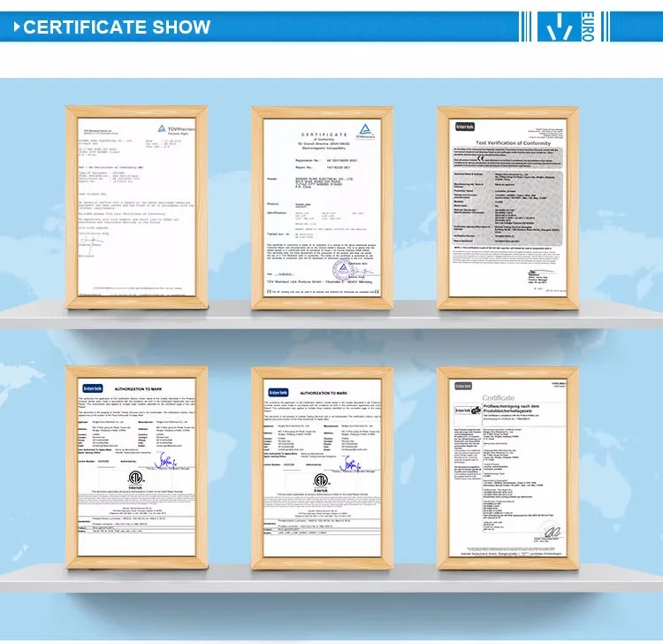The height and width of the screenshot is (644, 663).
Task: Click Intertek logo on Test Verification document
Action: tap(465, 126)
